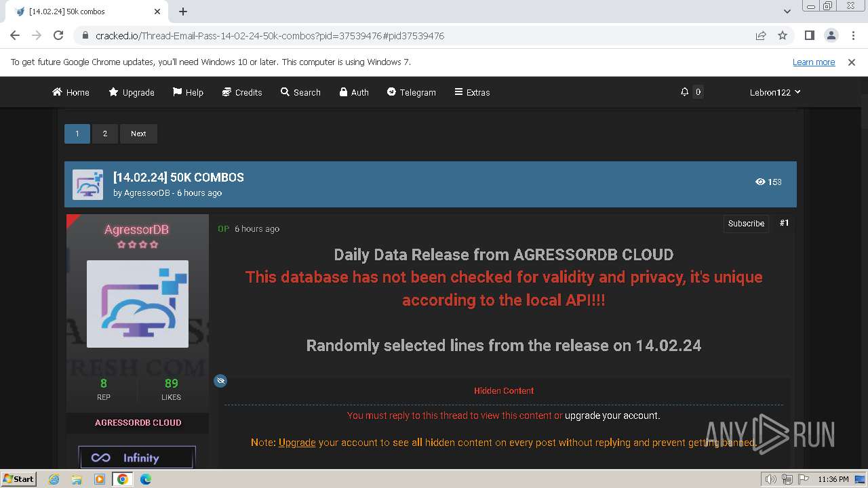Viewport: 868px width, 488px height.
Task: Toggle the Chrome side panel
Action: point(809,35)
